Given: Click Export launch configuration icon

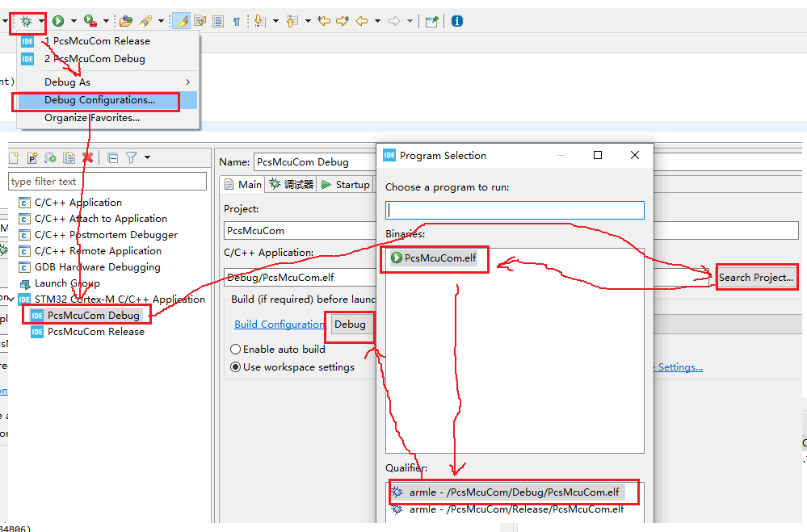Looking at the screenshot, I should (x=50, y=157).
